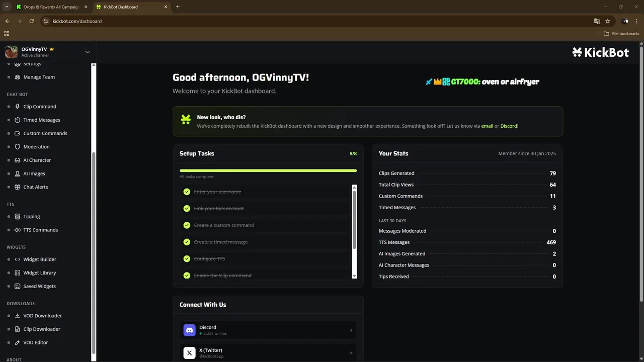The image size is (644, 362).
Task: Toggle the 'Create a timed message' checkmark
Action: (x=187, y=242)
